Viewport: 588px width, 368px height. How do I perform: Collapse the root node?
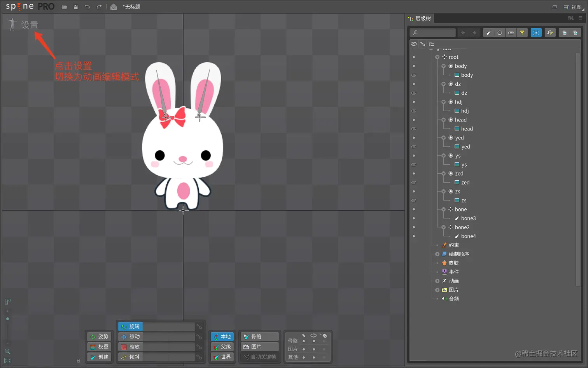click(437, 57)
